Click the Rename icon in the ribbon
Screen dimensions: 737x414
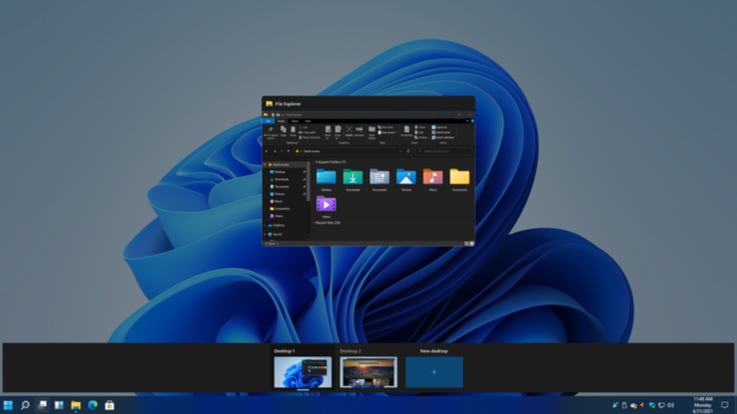pos(359,131)
